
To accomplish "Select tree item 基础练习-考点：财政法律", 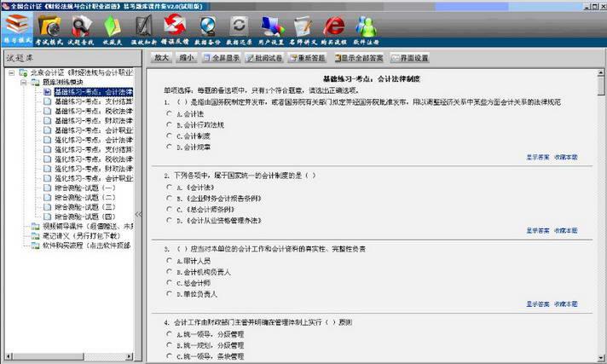I will tap(93, 121).
